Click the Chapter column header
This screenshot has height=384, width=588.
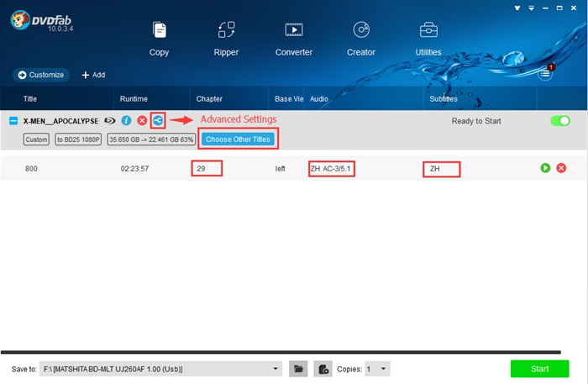pos(209,99)
